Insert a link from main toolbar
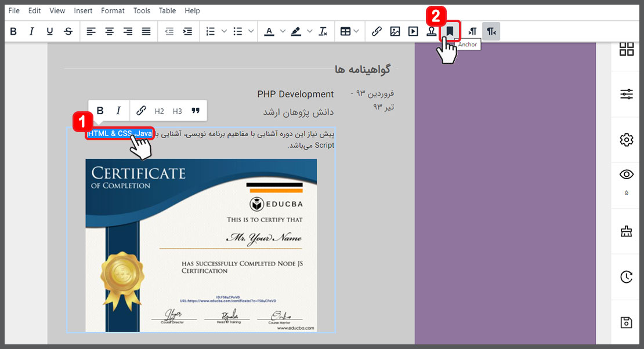644x349 pixels. 377,31
